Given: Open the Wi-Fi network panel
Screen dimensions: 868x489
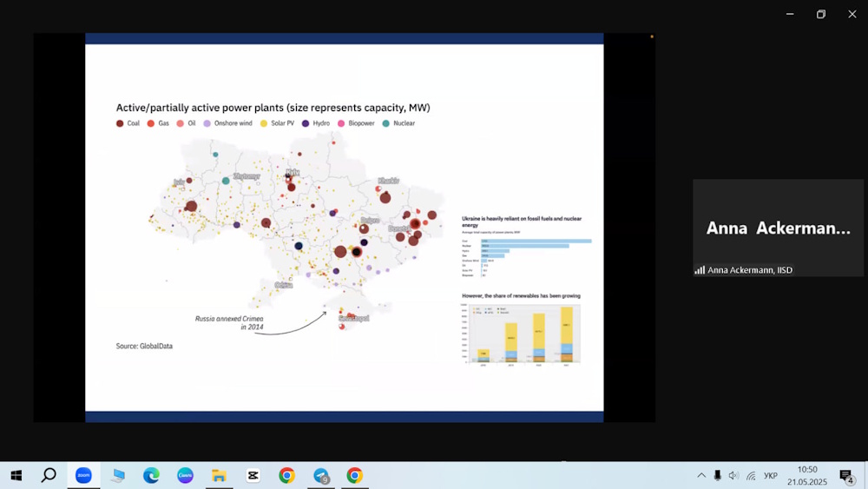Looking at the screenshot, I should 751,475.
